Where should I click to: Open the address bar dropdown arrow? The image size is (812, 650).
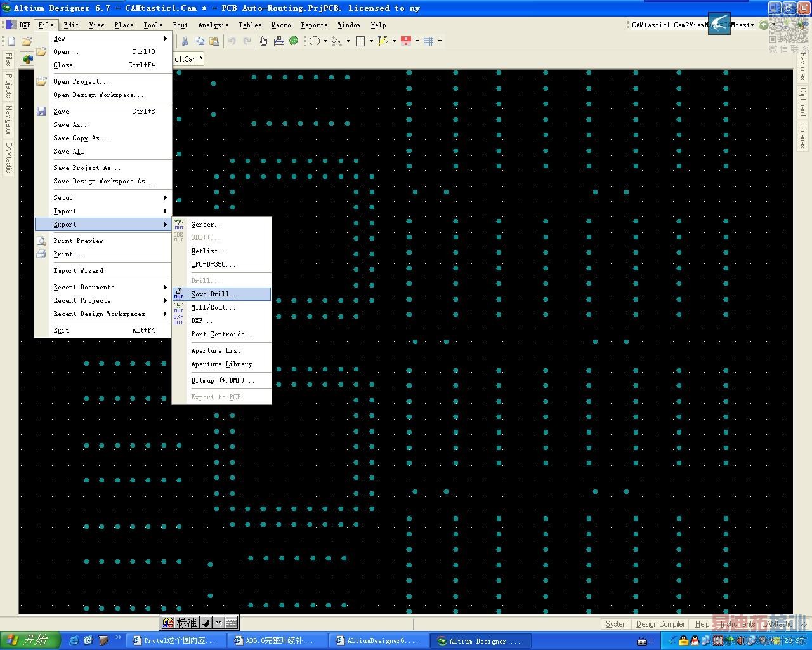click(752, 25)
